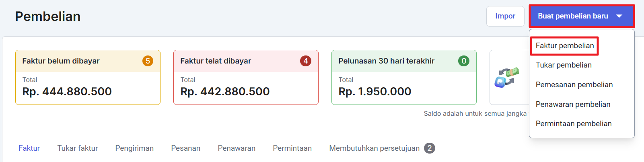
Task: Select Pemesanan pembelian menu entry
Action: click(x=574, y=85)
